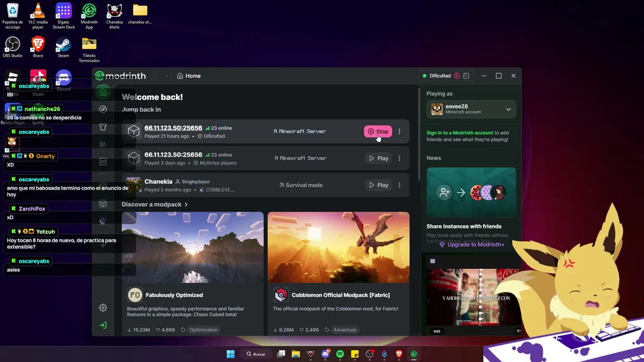Open the Brave desktop shortcut
The image size is (644, 362).
pyautogui.click(x=38, y=47)
